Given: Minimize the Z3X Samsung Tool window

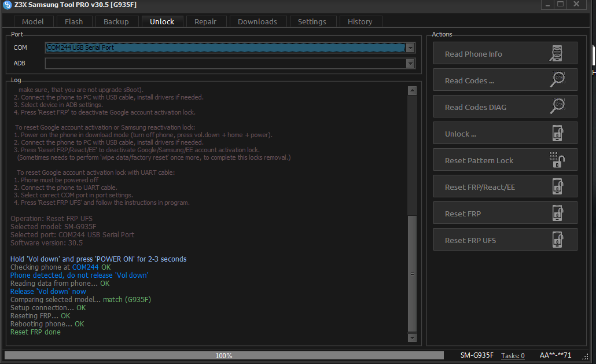Looking at the screenshot, I should 547,5.
